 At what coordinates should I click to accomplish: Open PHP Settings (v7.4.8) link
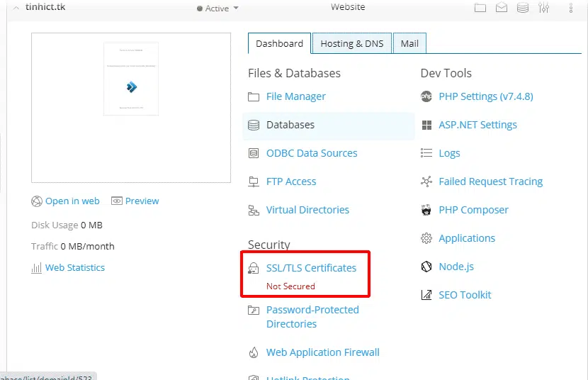pos(485,96)
